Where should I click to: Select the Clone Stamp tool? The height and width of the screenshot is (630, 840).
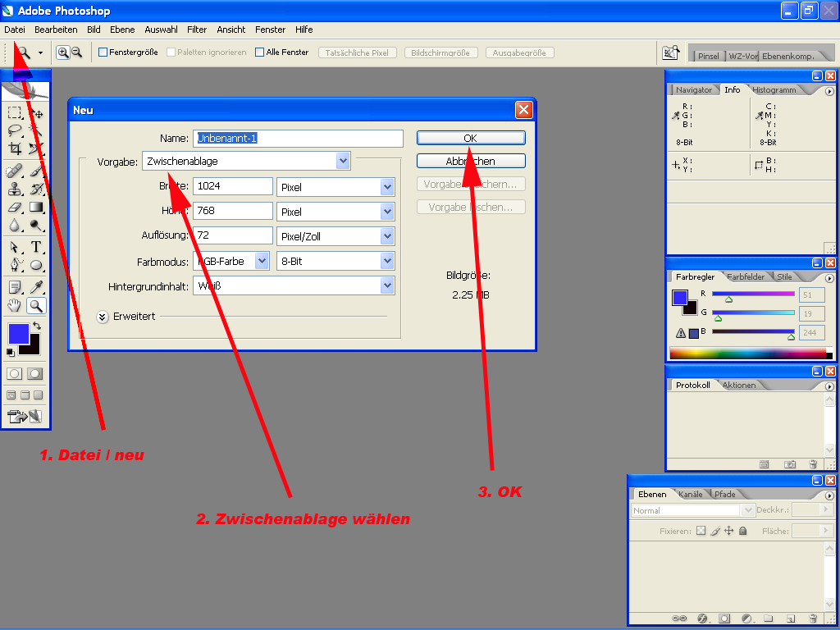click(x=15, y=189)
